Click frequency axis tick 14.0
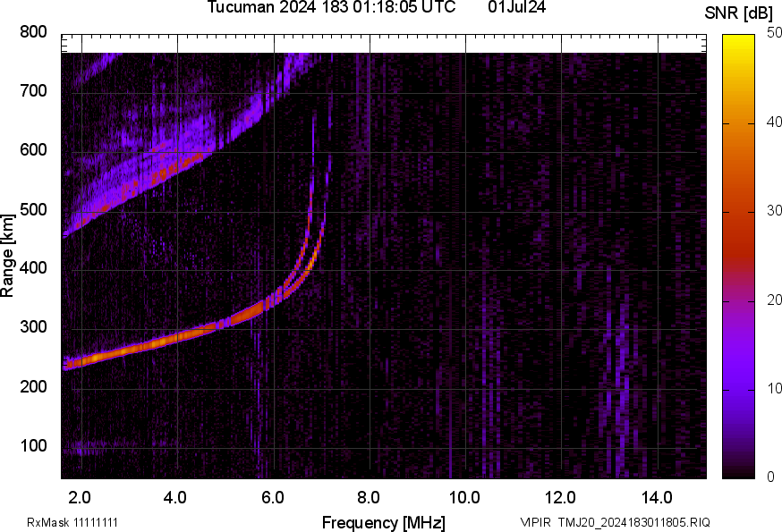The height and width of the screenshot is (532, 782). pos(657,498)
